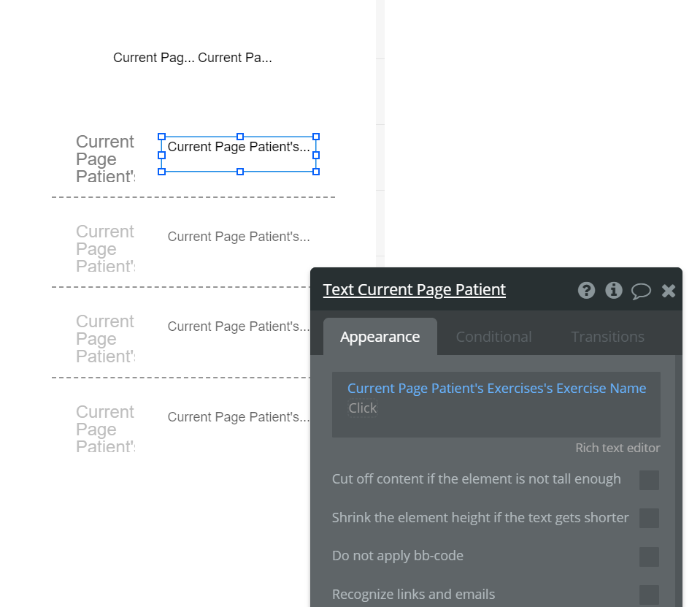Click the "Click" placeholder in the text box
Screen dimensions: 700x607
coord(363,408)
